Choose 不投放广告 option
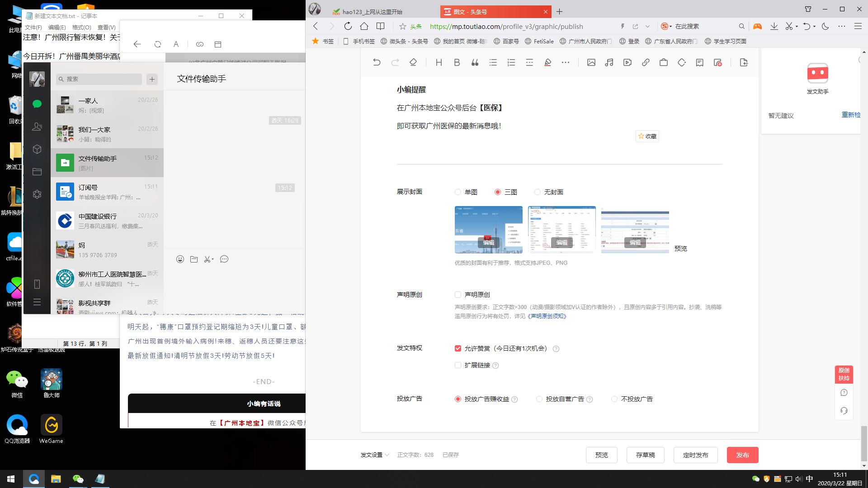Image resolution: width=868 pixels, height=488 pixels. point(614,399)
